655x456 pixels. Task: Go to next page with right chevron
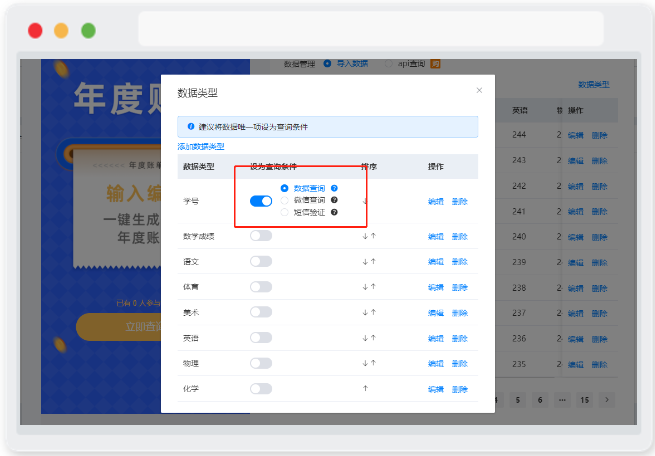[x=607, y=400]
